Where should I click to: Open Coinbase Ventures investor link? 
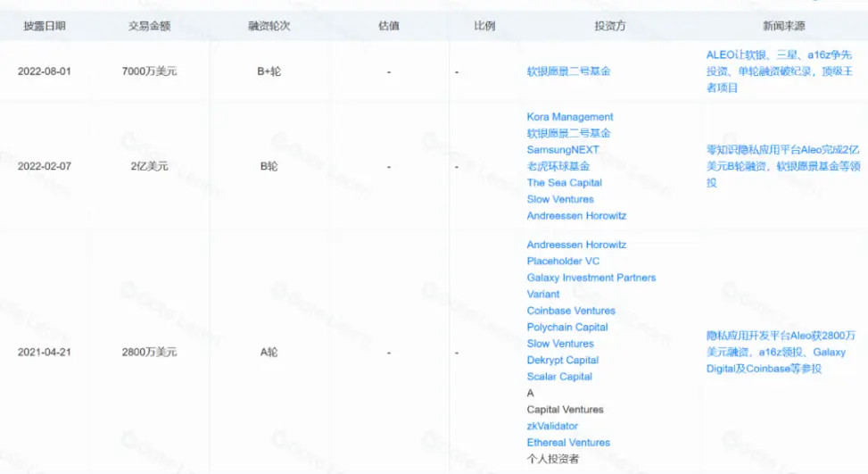click(x=571, y=311)
